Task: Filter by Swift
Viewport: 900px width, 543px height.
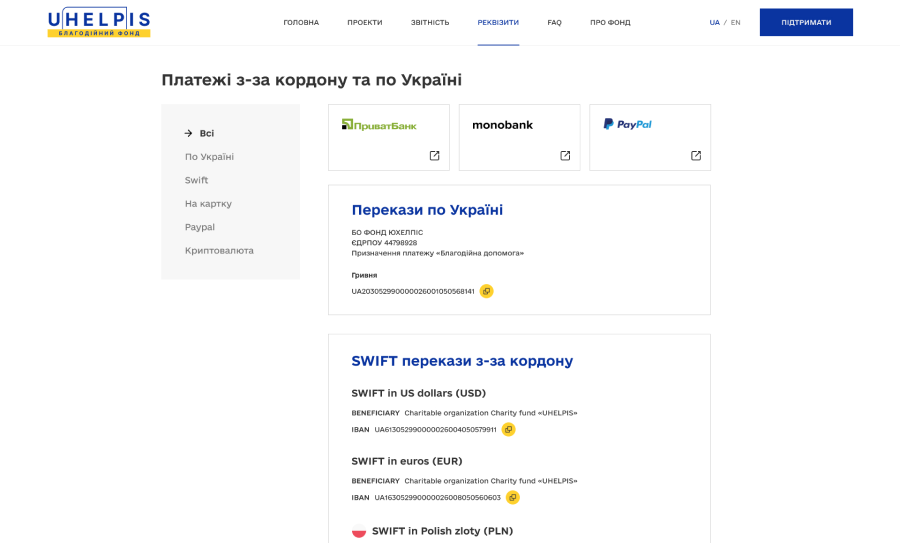Action: (196, 180)
